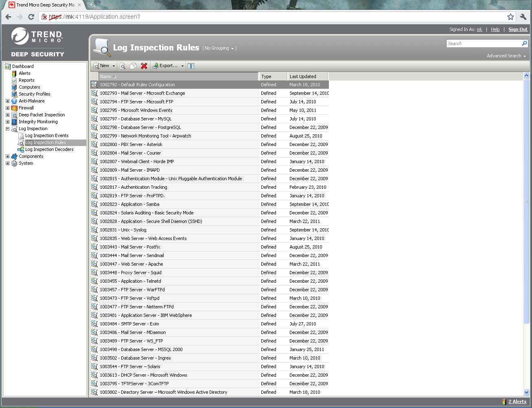Expand the Integrity Monitoring tree node
532x408 pixels.
(x=7, y=122)
